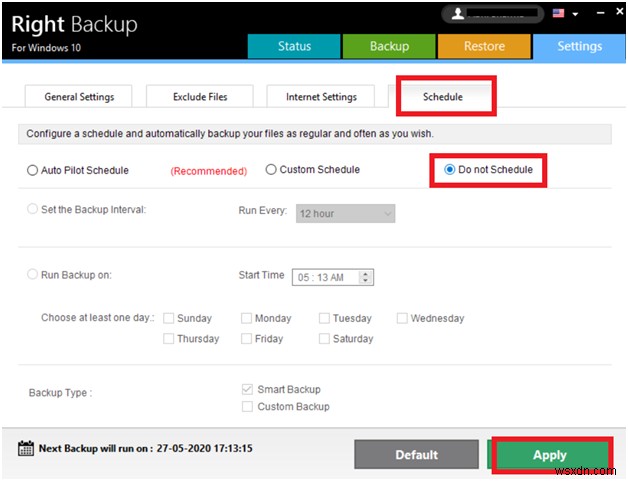Select Run Backup on radio button
Viewport: 628px width, 481px height.
pyautogui.click(x=32, y=274)
